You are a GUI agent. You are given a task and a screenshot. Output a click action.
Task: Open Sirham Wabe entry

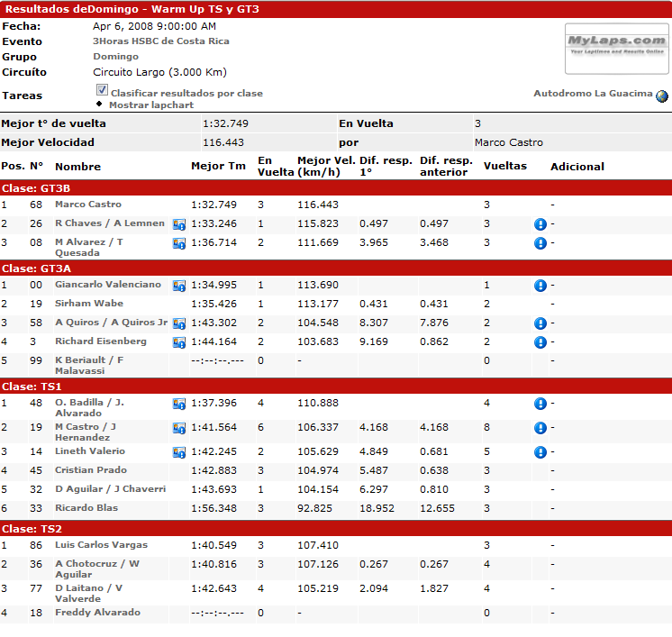[89, 303]
